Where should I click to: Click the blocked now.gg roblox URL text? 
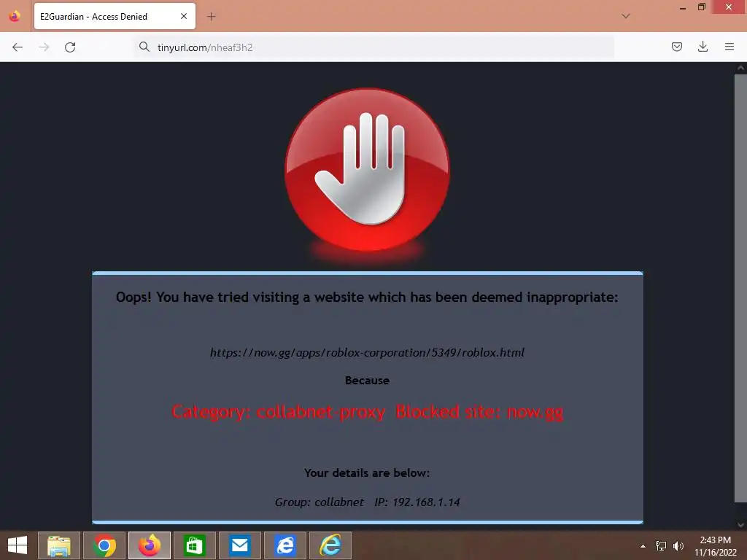tap(367, 353)
